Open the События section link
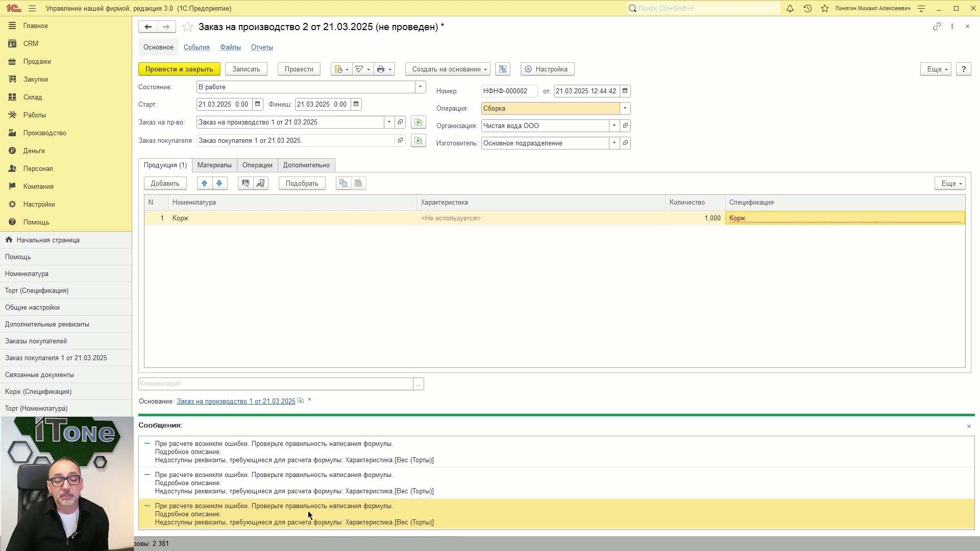 (x=197, y=47)
